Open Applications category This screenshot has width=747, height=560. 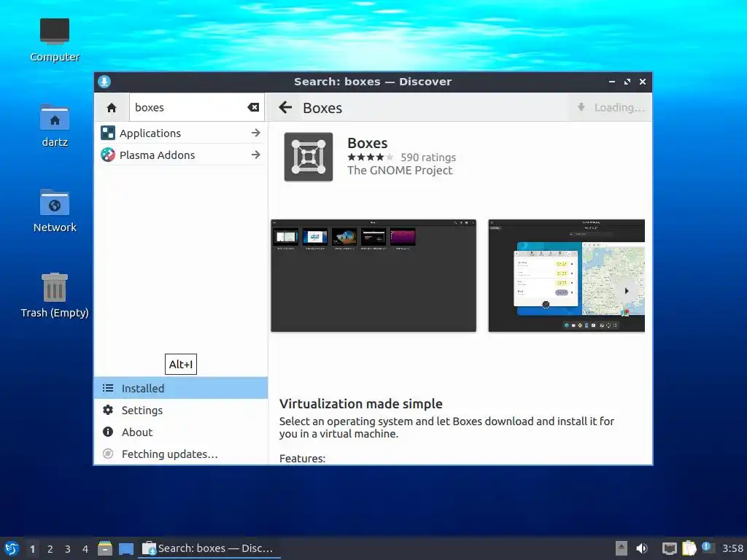181,133
